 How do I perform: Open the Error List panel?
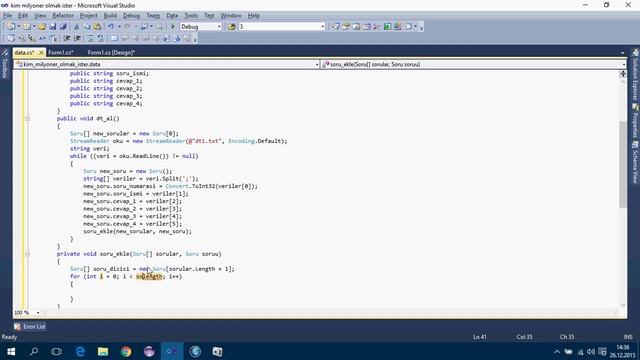coord(30,327)
